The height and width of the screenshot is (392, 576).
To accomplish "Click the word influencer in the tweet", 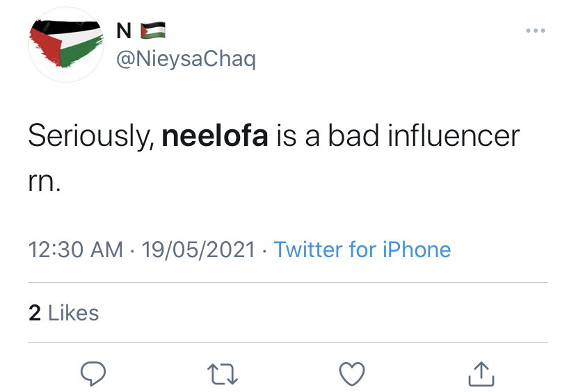I will [454, 136].
